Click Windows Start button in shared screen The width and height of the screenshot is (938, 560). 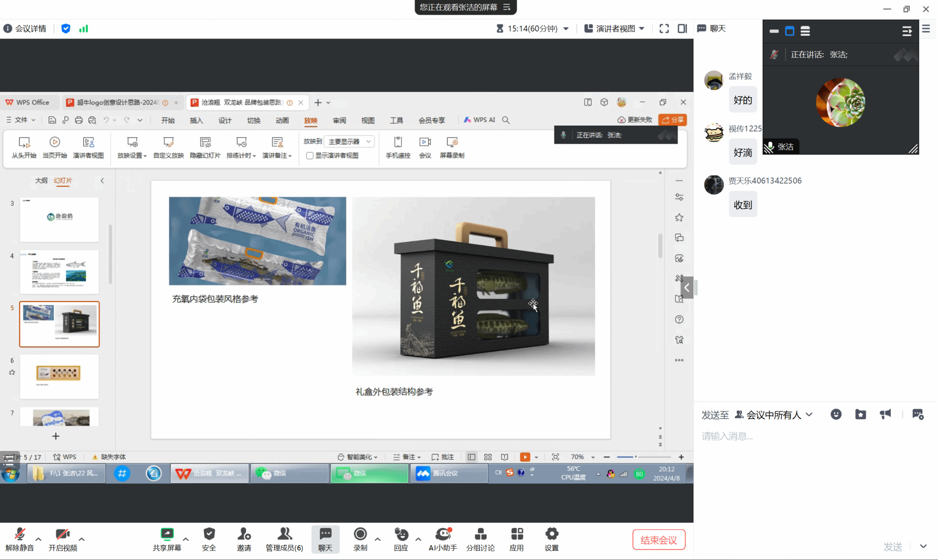[x=10, y=473]
